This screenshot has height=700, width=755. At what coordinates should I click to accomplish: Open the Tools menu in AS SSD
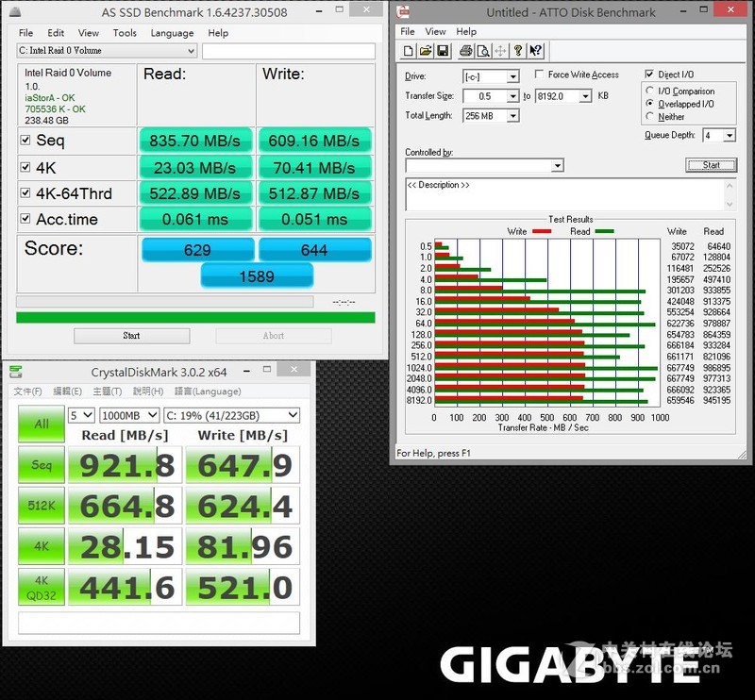pos(125,33)
